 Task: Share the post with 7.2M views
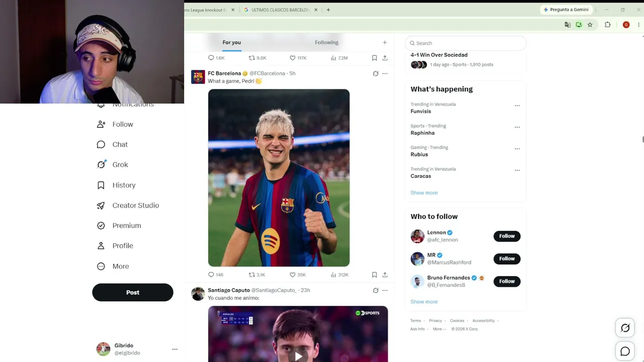[x=385, y=58]
